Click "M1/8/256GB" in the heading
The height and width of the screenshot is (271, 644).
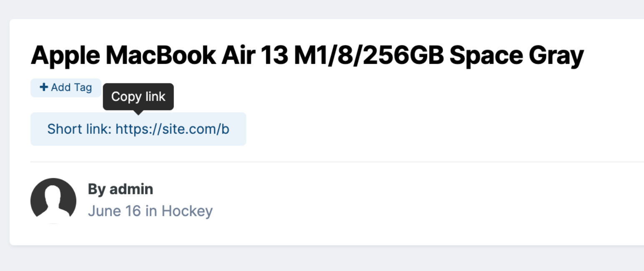[x=369, y=55]
